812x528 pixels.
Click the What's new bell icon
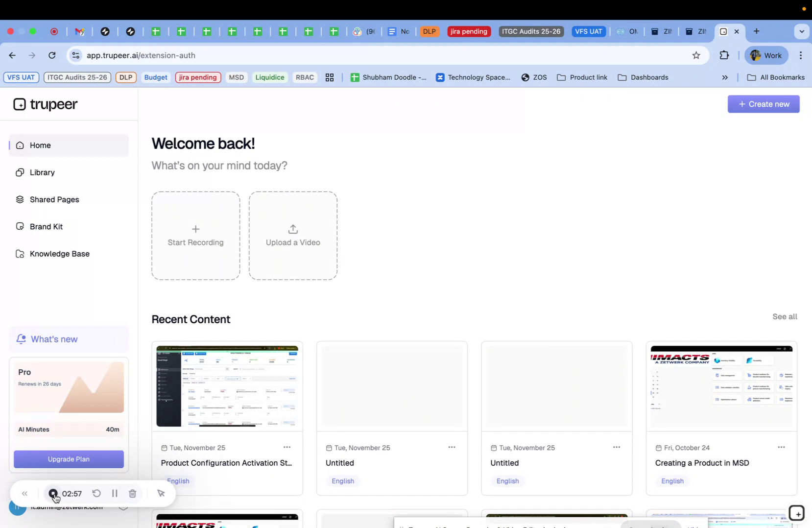tap(21, 339)
